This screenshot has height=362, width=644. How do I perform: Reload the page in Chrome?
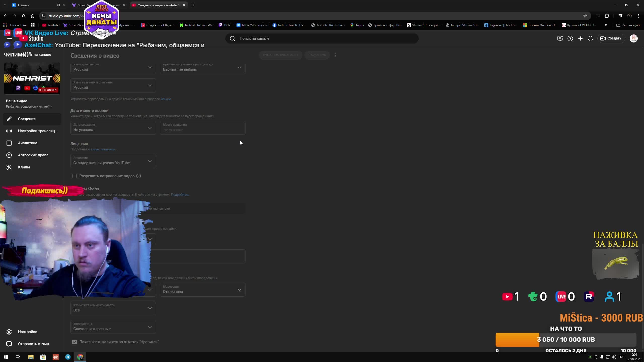(x=24, y=16)
